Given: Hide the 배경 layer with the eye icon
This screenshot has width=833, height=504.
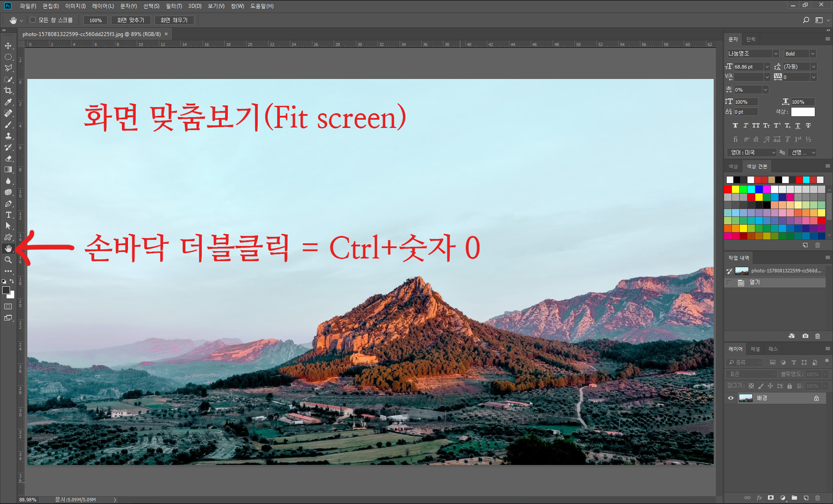Looking at the screenshot, I should pos(731,398).
